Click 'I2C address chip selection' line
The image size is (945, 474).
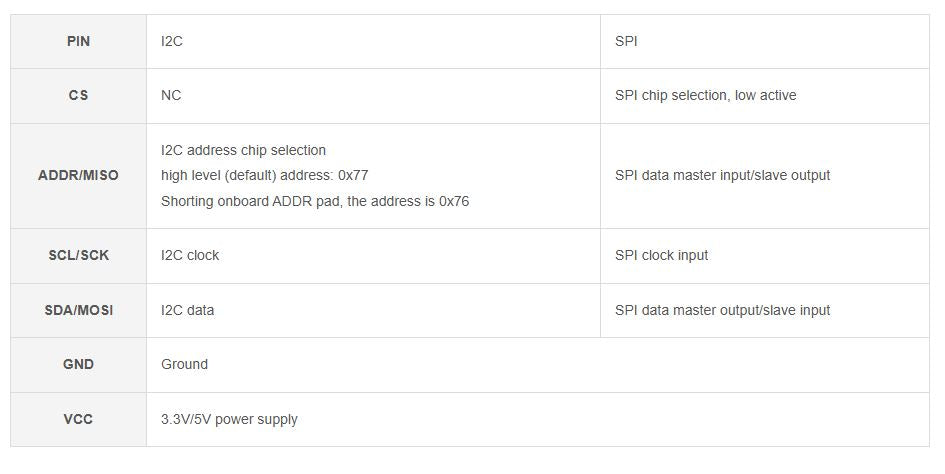[x=243, y=151]
